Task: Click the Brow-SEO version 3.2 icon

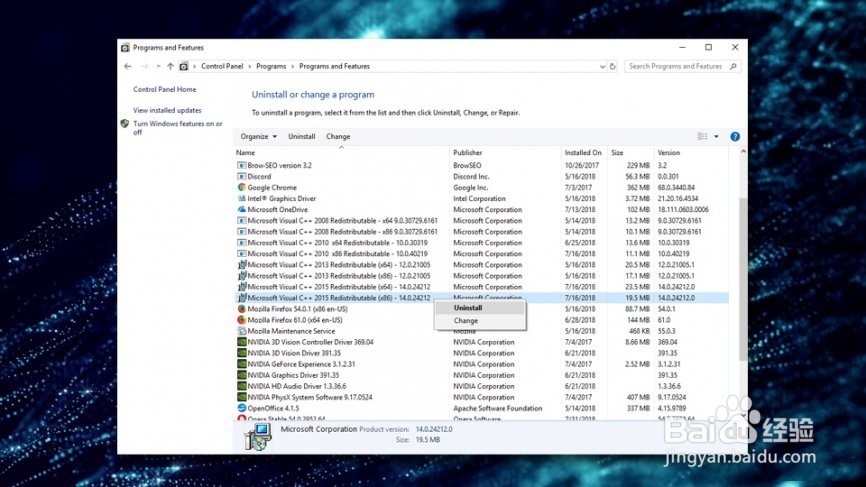Action: click(x=241, y=165)
